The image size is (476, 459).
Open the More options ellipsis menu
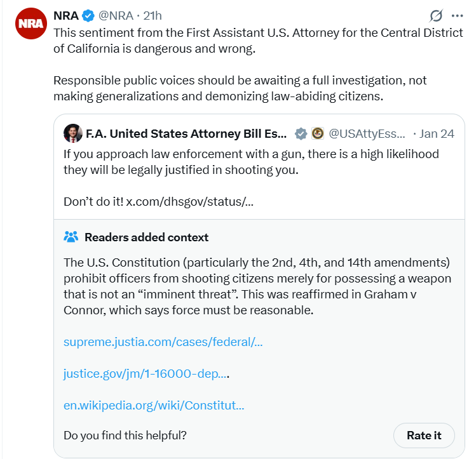click(457, 15)
